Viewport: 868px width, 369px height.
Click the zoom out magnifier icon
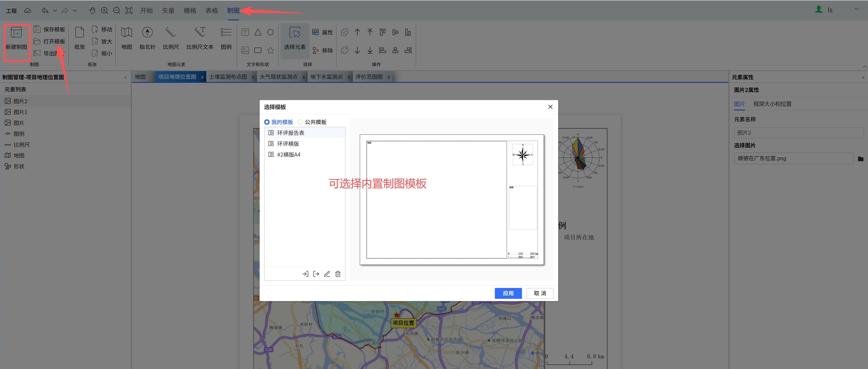tap(117, 10)
